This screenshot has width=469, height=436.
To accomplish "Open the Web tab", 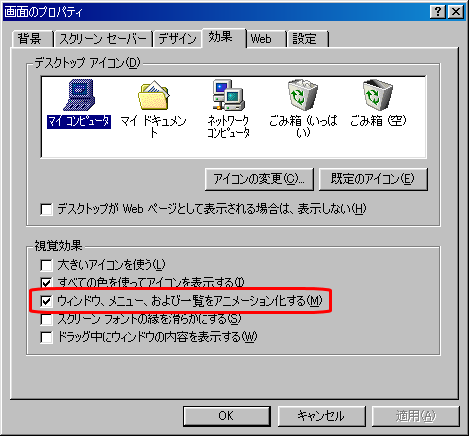I will click(266, 39).
